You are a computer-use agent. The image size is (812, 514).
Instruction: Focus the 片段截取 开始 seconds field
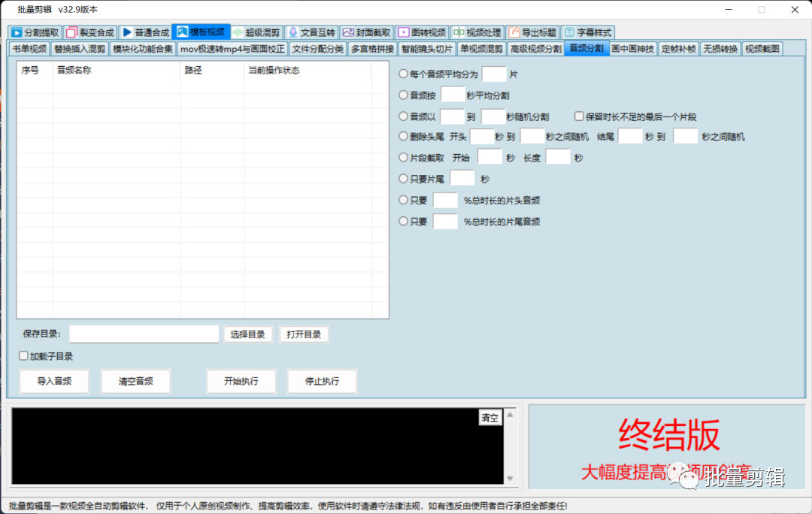[489, 157]
